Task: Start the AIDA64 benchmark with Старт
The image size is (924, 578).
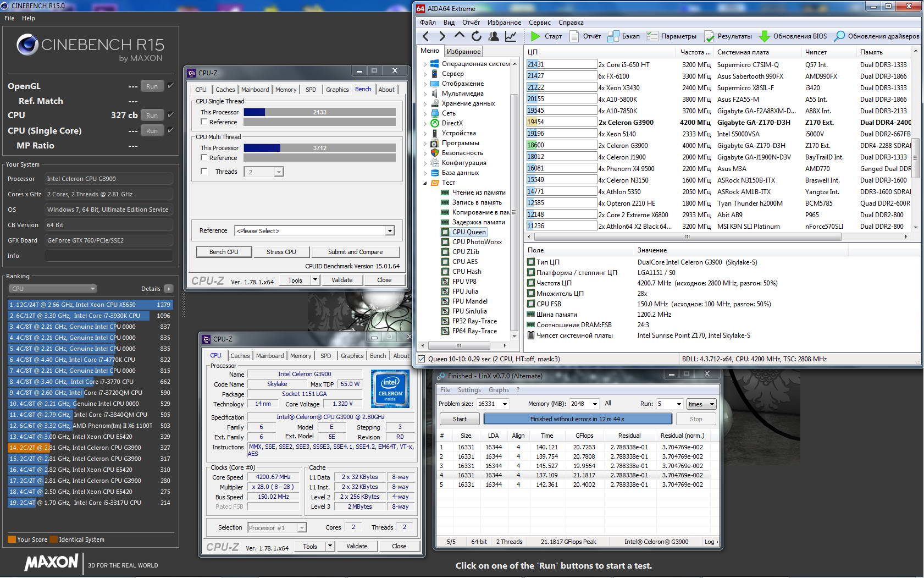Action: (x=546, y=36)
